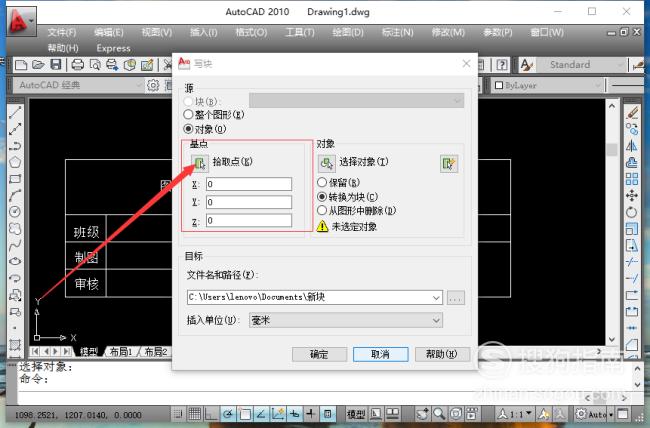
Task: Select the Rectangle draw tool
Action: click(15, 179)
